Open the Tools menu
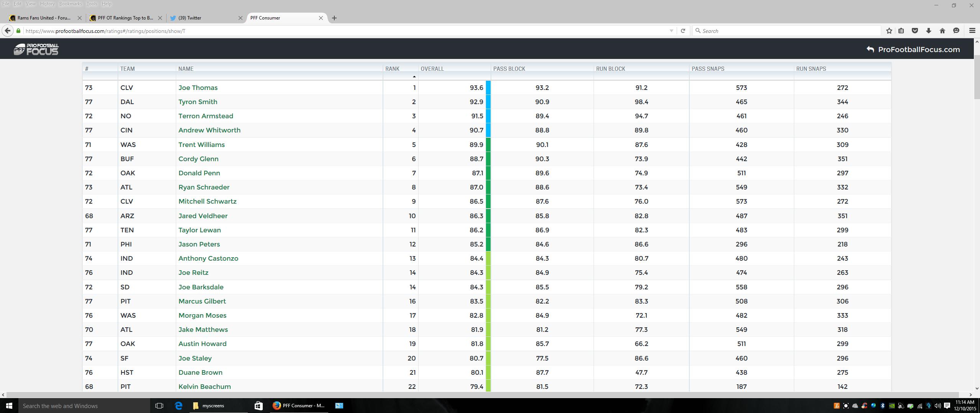The image size is (980, 413). click(92, 4)
